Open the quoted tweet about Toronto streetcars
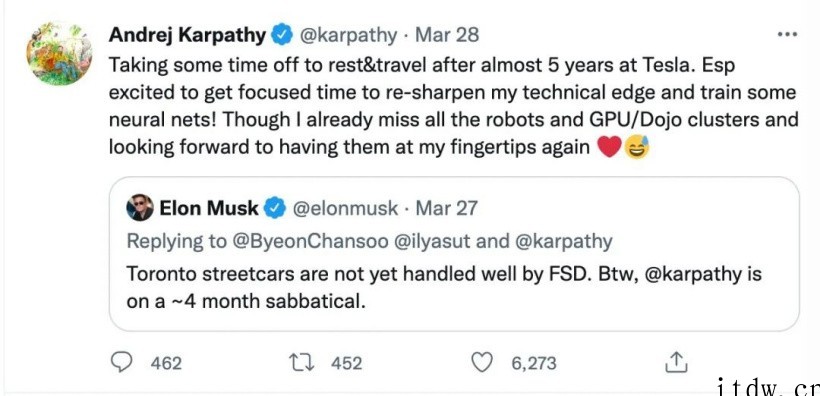 (454, 254)
